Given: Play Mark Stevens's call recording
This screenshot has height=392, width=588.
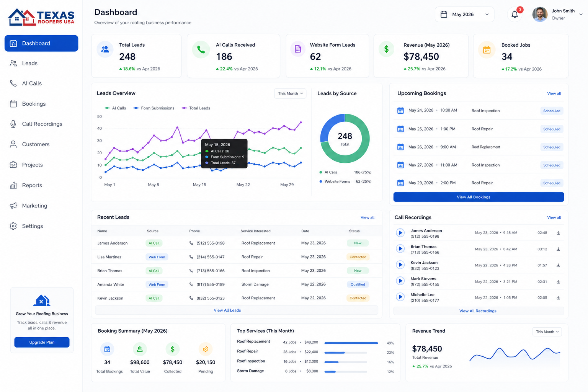Looking at the screenshot, I should coord(400,281).
